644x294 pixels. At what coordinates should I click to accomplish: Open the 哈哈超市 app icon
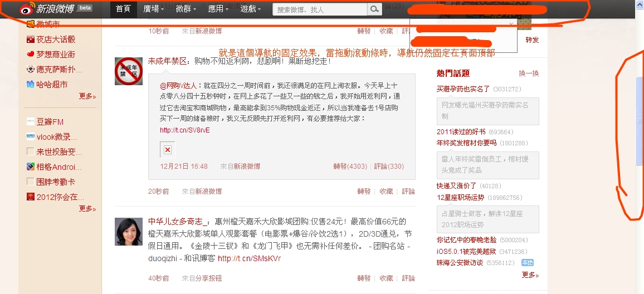(x=31, y=84)
